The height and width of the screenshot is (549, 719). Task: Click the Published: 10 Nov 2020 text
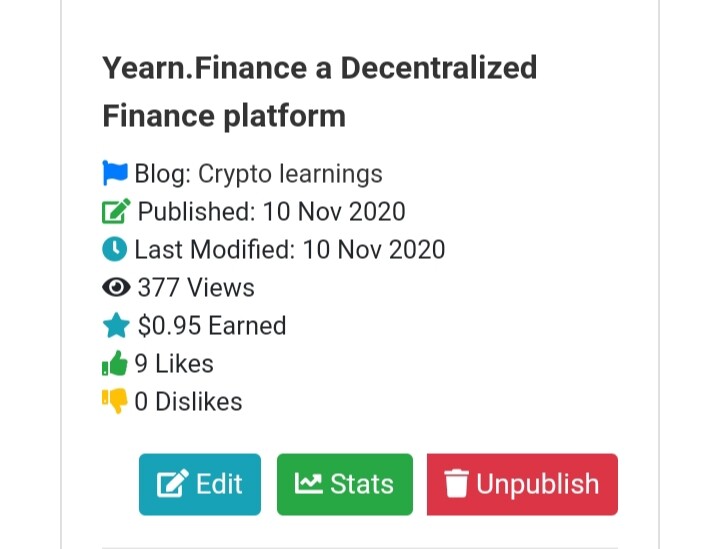tap(271, 211)
